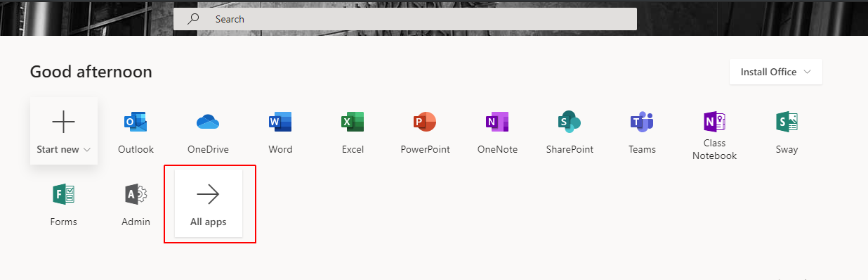Open the Admin center
868x280 pixels.
[x=136, y=204]
